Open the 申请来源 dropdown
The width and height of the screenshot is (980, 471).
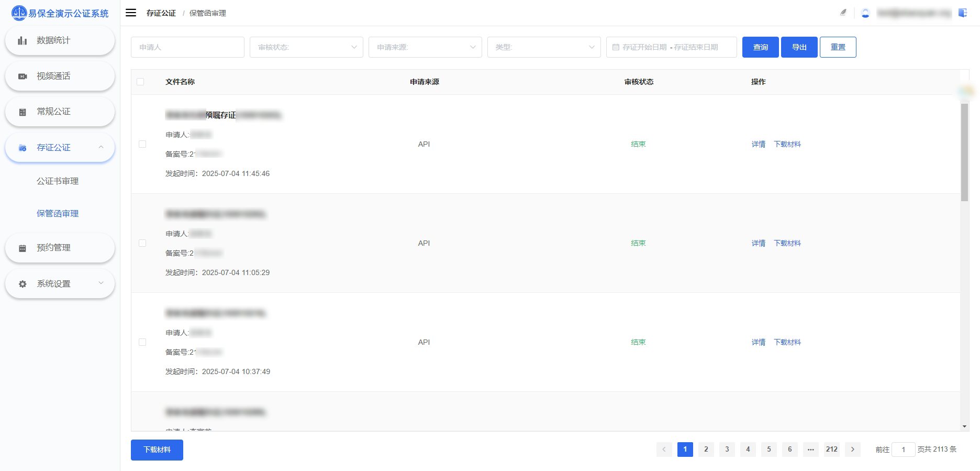click(425, 47)
